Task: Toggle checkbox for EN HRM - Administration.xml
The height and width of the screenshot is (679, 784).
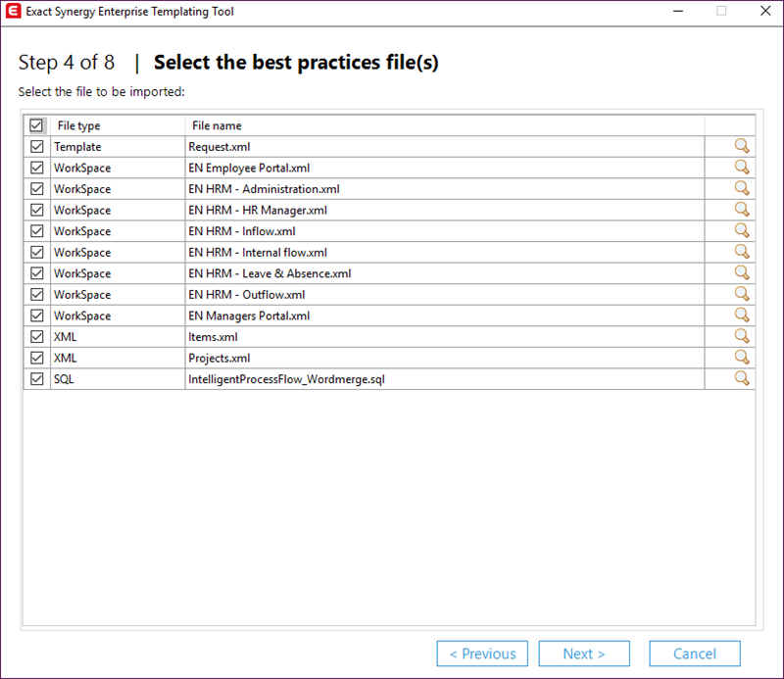Action: click(x=36, y=188)
